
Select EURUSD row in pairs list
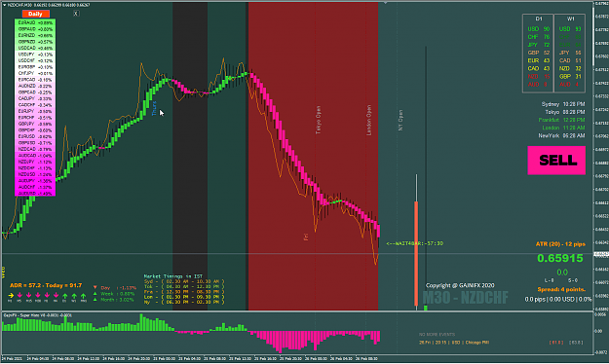(x=35, y=136)
